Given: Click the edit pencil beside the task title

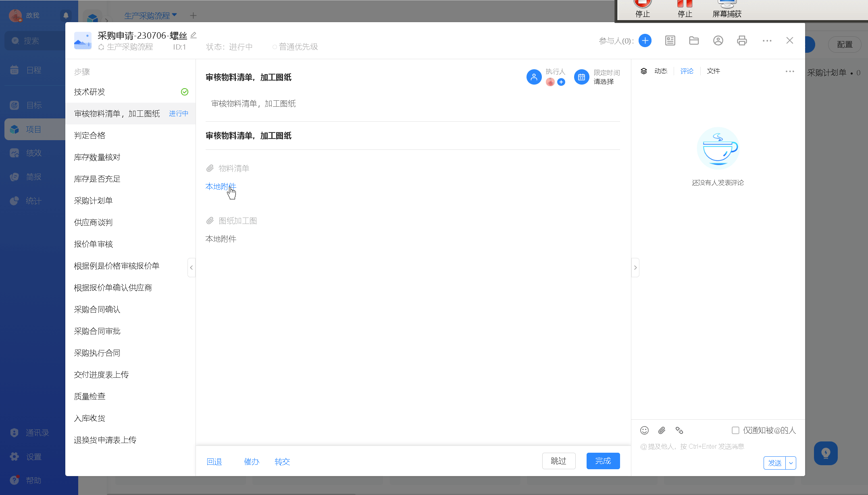Looking at the screenshot, I should coord(194,35).
